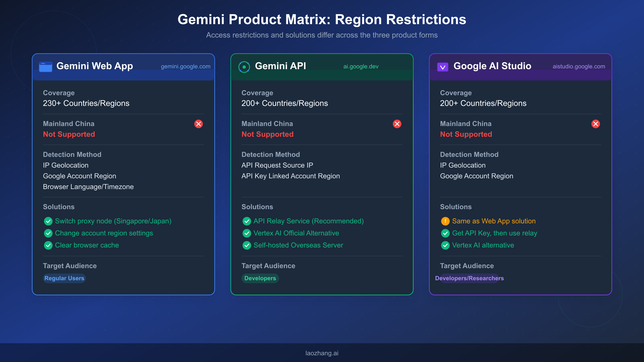The width and height of the screenshot is (644, 362).
Task: Click the purple Google AI Studio icon
Action: tap(443, 66)
